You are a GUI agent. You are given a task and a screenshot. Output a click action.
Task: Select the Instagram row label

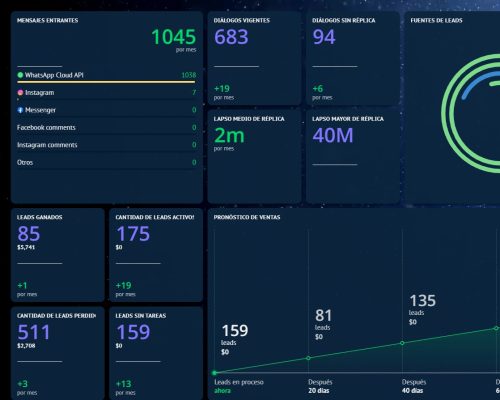coord(39,93)
